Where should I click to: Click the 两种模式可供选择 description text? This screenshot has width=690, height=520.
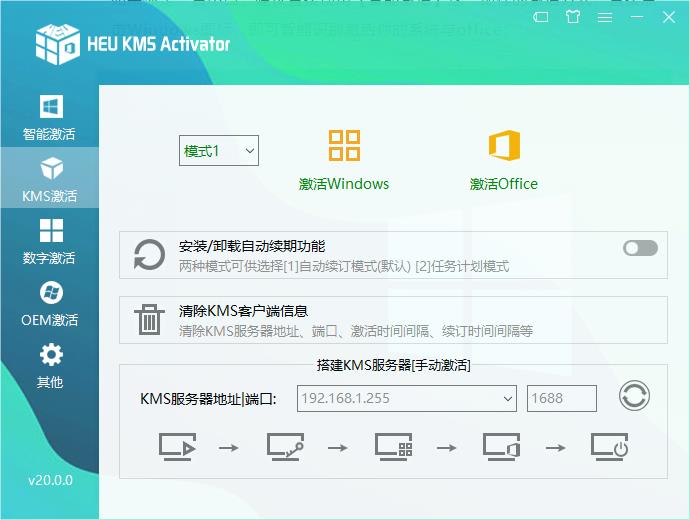click(x=344, y=266)
